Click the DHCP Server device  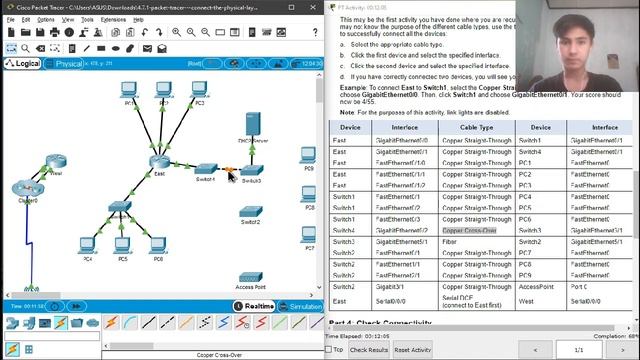(x=253, y=124)
